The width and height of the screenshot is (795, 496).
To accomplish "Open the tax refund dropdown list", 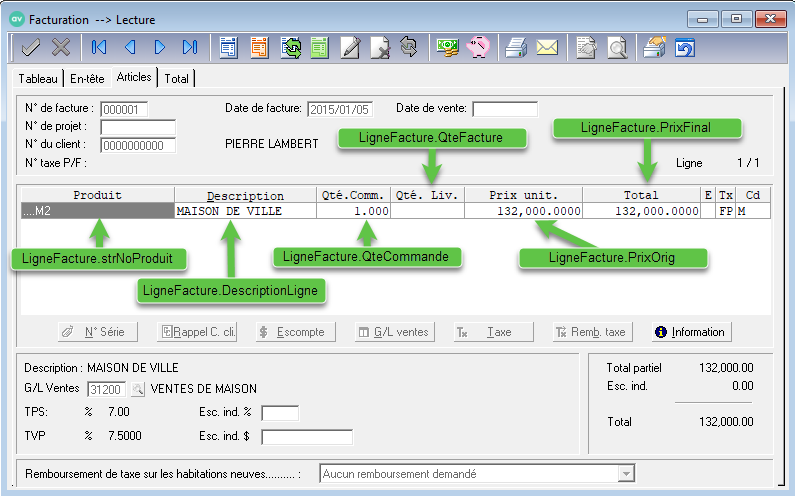I will pyautogui.click(x=626, y=474).
